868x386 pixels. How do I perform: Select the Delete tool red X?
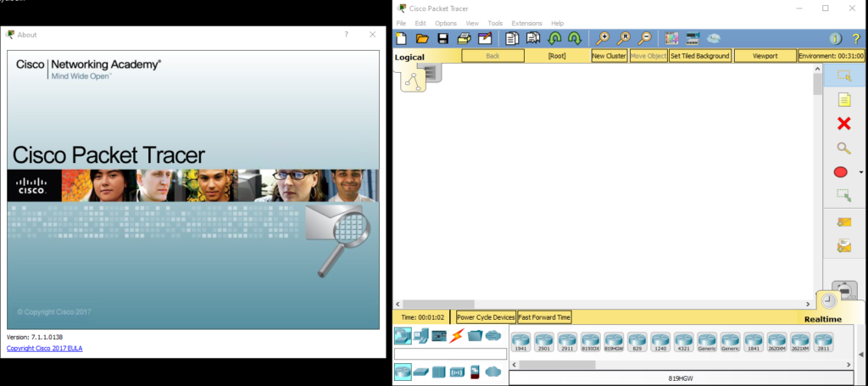pos(843,124)
